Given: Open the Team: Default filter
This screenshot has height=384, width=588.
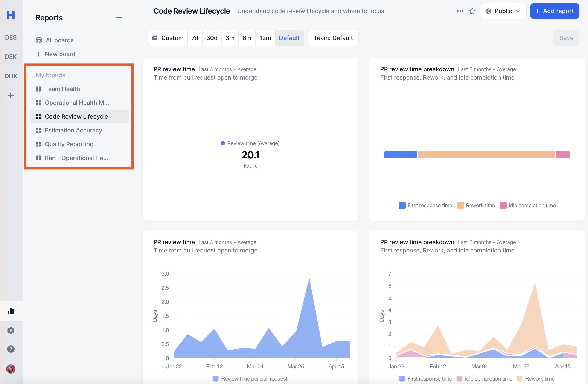Looking at the screenshot, I should pos(333,38).
